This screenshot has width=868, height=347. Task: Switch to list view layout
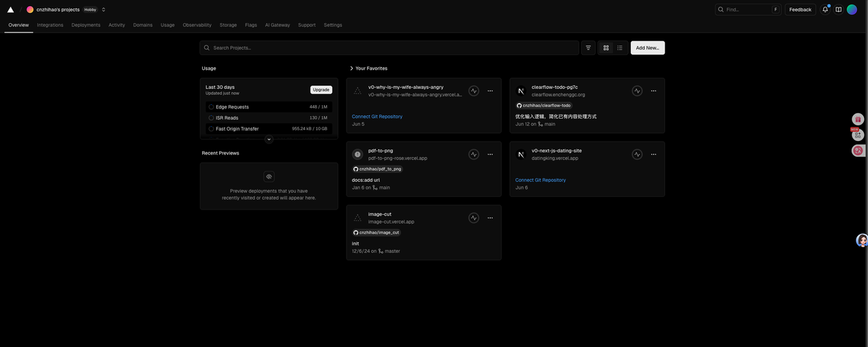pos(620,48)
